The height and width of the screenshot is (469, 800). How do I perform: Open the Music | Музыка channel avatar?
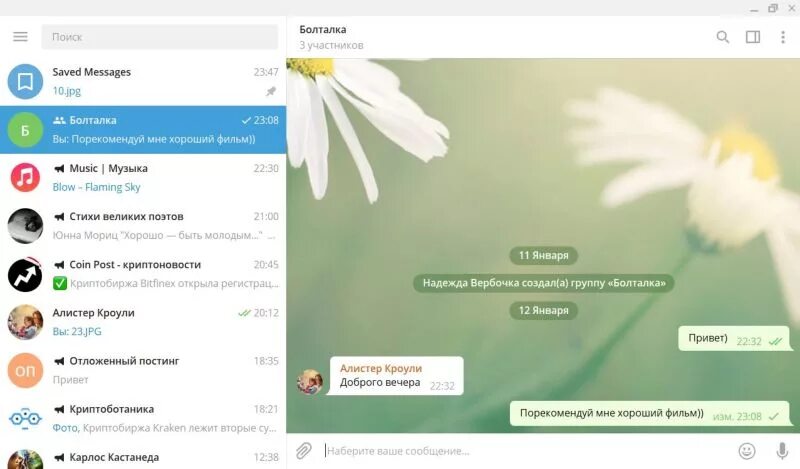pos(25,178)
